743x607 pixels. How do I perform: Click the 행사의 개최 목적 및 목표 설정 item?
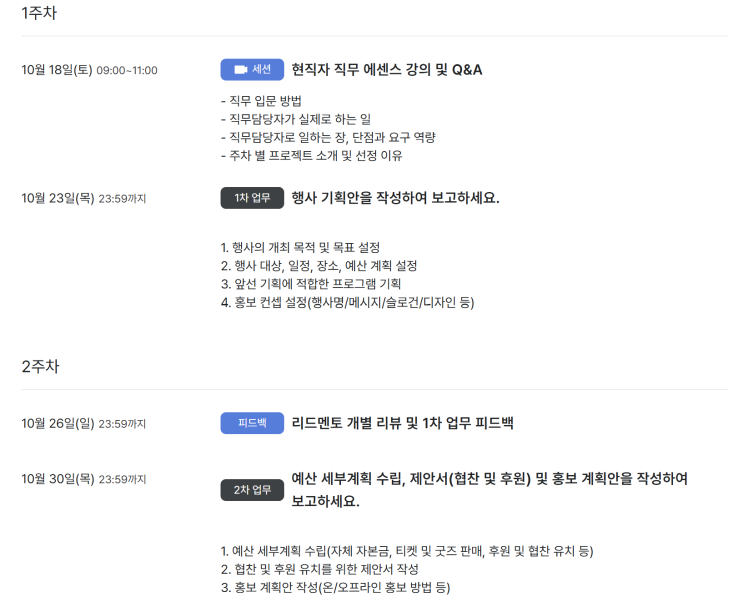[x=300, y=247]
